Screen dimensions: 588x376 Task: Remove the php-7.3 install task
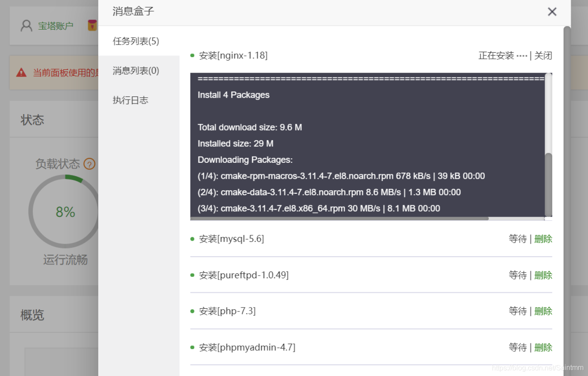tap(543, 311)
